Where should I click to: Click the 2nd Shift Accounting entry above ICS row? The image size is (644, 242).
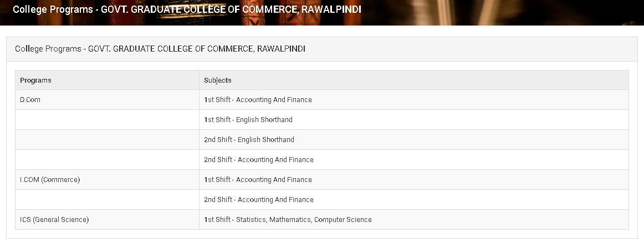tap(258, 200)
